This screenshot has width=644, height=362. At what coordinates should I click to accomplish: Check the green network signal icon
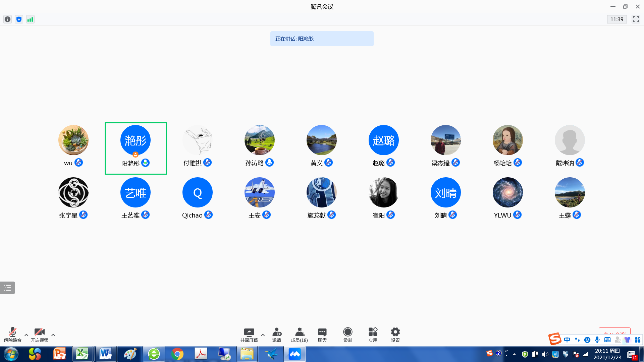[x=30, y=19]
